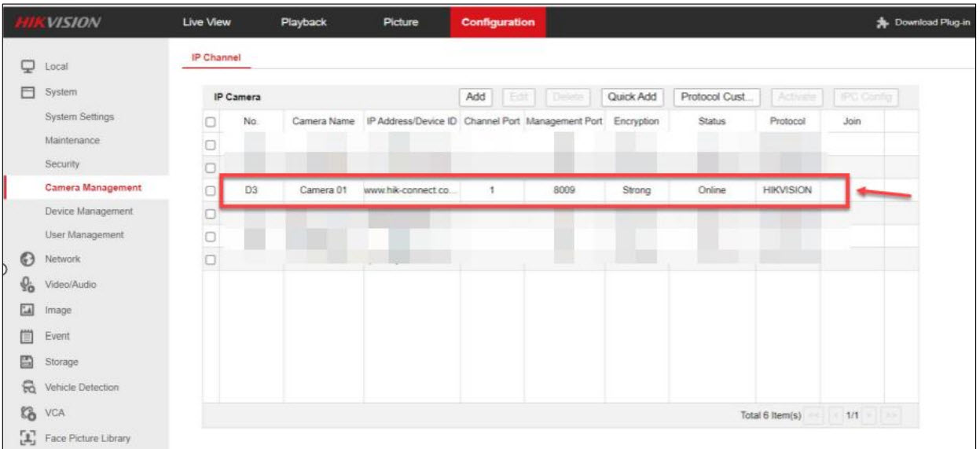Viewport: 980px width, 449px height.
Task: Click the Local monitor icon in sidebar
Action: pos(26,67)
